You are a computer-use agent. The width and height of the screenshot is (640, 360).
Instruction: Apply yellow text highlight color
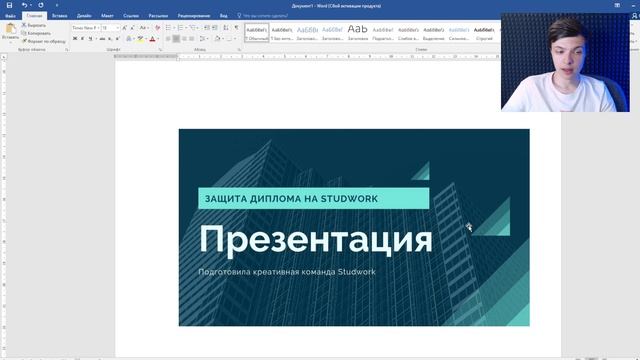point(140,39)
